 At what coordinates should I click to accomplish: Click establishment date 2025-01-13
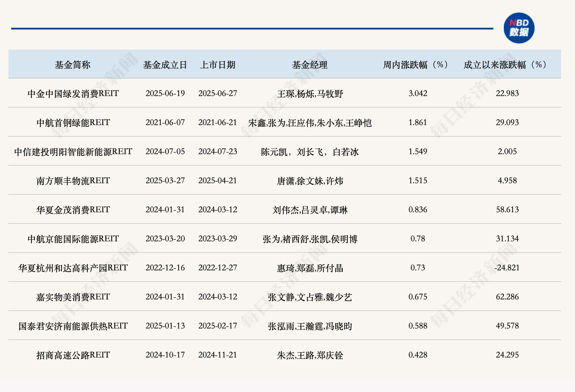(165, 326)
